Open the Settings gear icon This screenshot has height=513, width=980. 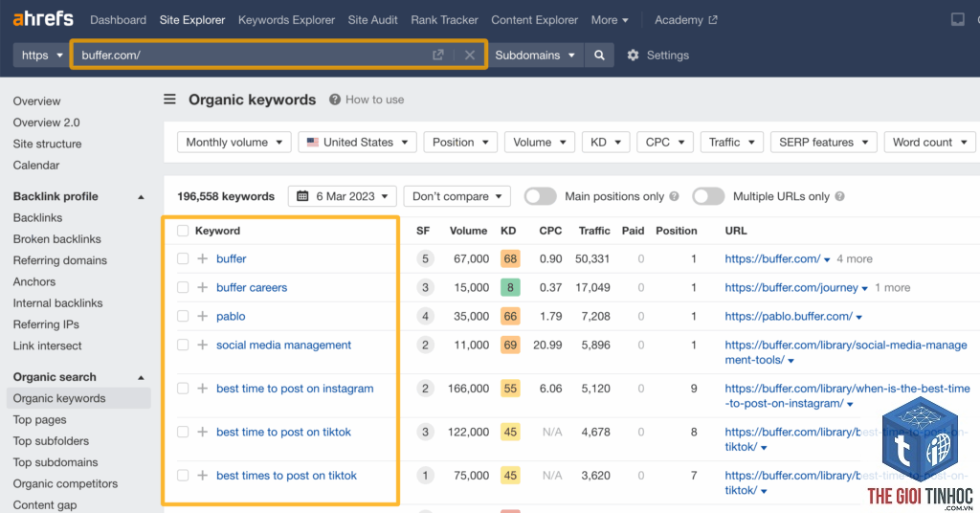coord(634,55)
